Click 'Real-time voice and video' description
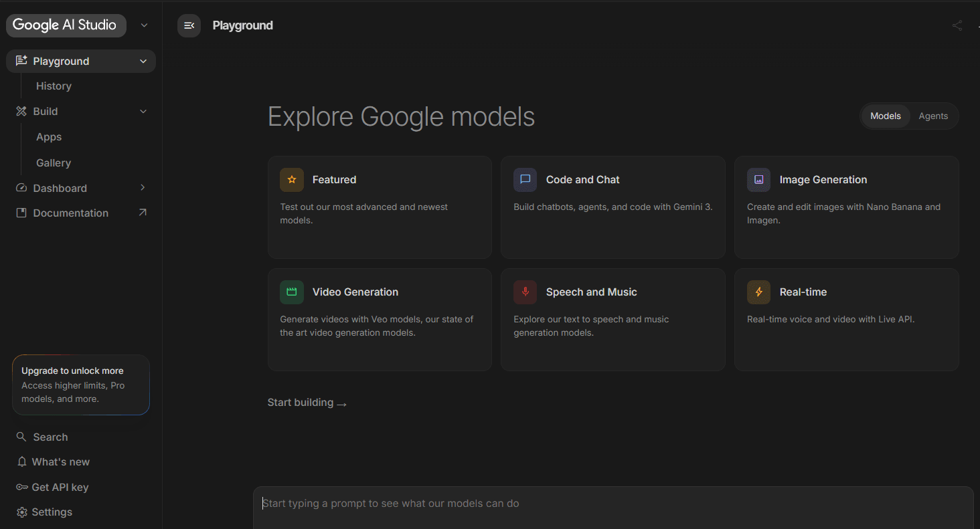 point(831,319)
